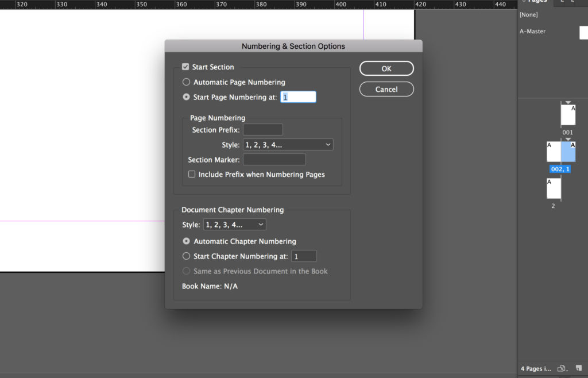Click OK to confirm numbering options
Viewport: 588px width, 378px height.
(x=386, y=68)
